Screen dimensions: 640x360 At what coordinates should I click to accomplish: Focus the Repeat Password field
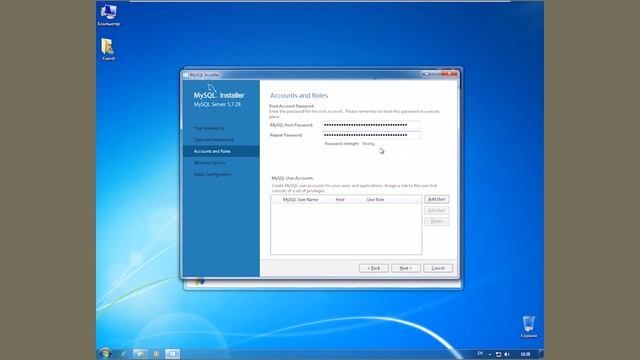371,135
